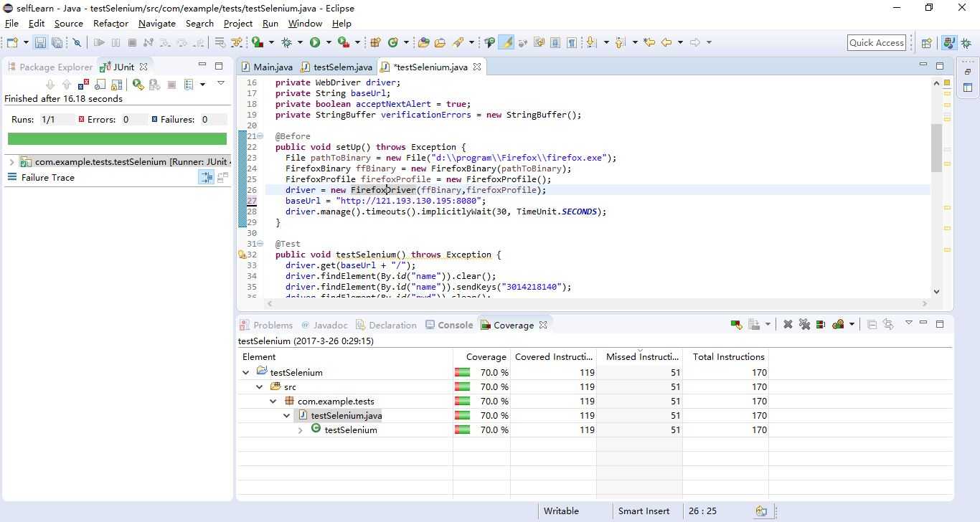Click the Debug bug icon in toolbar
This screenshot has height=522, width=980.
286,42
